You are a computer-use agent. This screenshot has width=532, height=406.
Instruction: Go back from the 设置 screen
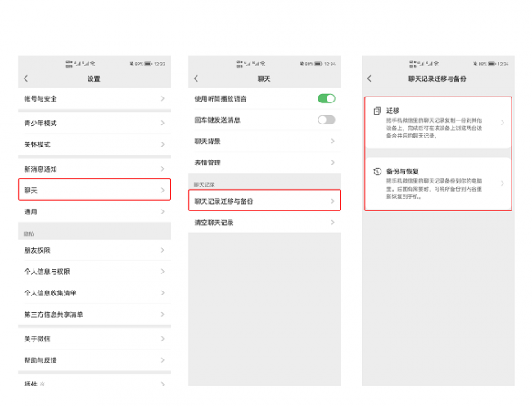[26, 79]
